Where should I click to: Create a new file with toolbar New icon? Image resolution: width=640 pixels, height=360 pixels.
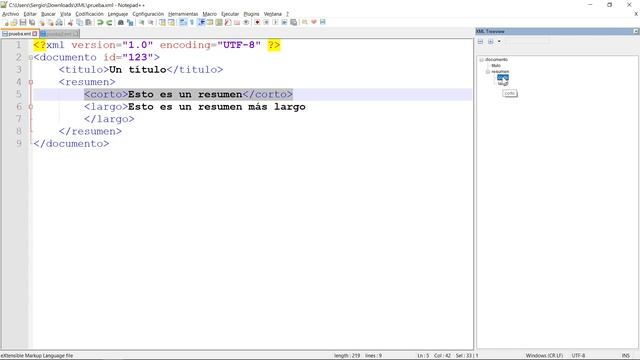pyautogui.click(x=6, y=22)
